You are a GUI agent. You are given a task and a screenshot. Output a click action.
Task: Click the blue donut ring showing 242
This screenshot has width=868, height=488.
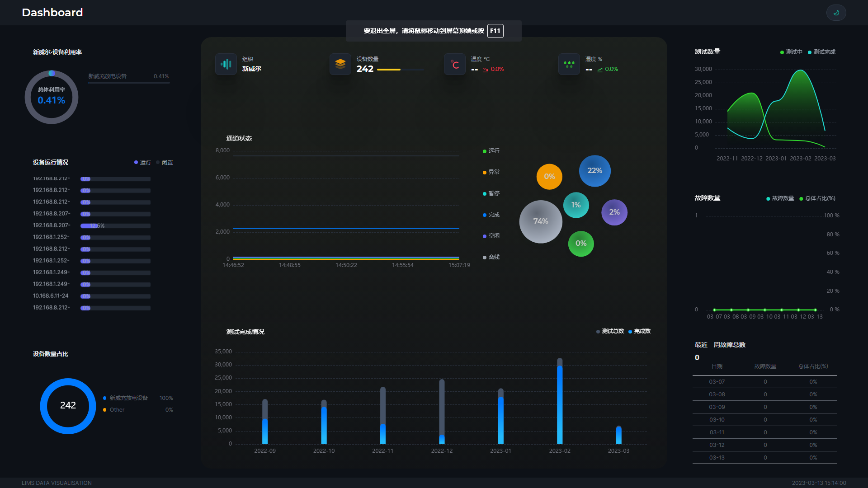click(68, 406)
